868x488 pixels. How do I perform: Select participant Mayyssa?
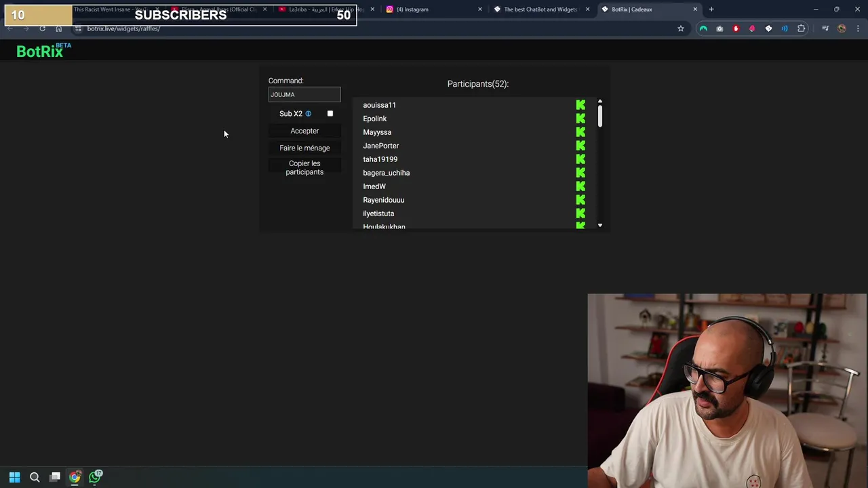pos(377,132)
